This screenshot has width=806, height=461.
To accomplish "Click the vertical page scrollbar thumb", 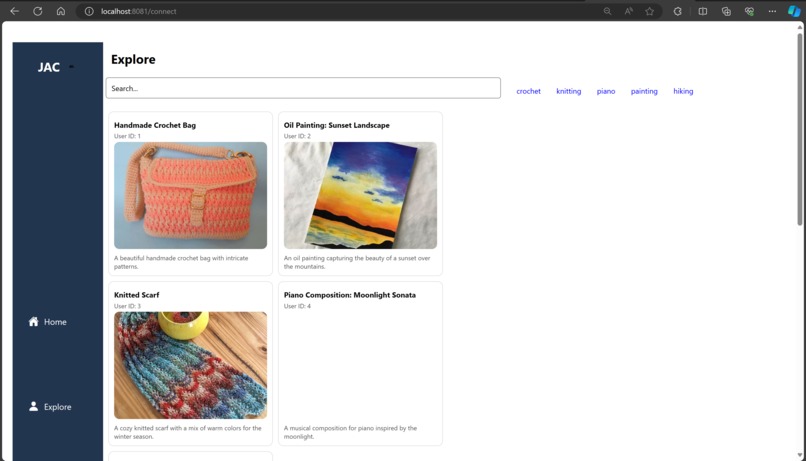I will [799, 128].
